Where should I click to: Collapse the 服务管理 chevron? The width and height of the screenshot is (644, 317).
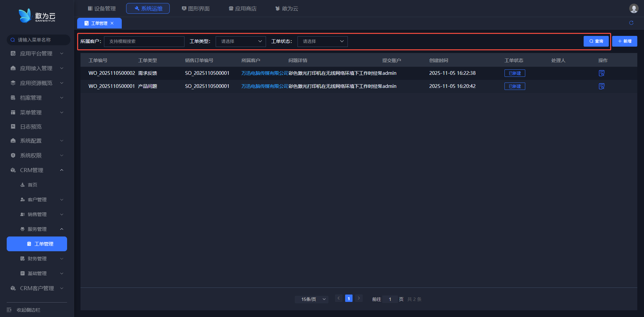click(62, 229)
